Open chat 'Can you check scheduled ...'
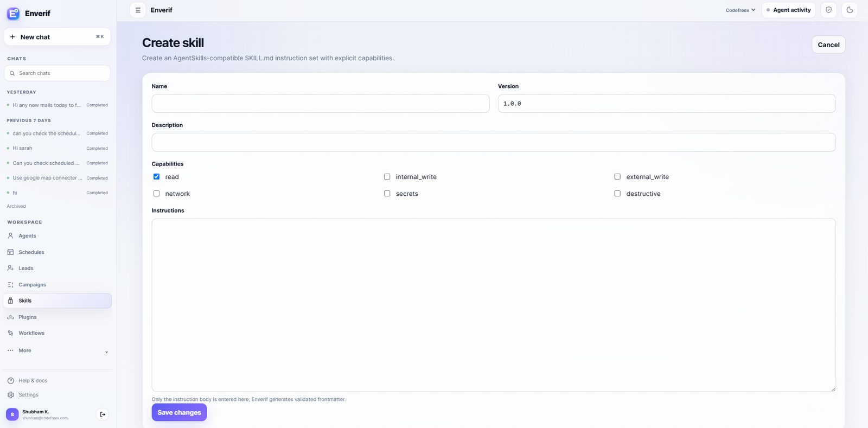 pyautogui.click(x=58, y=163)
